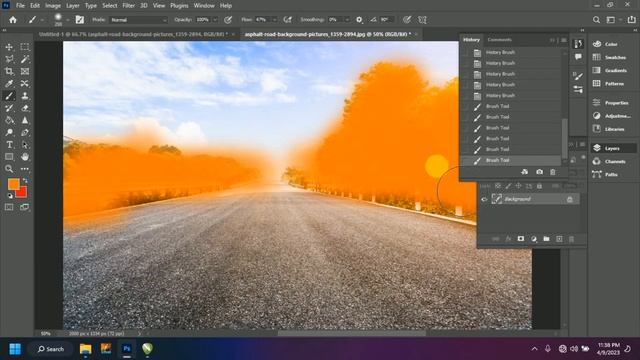
Task: Switch to the Comments tab
Action: [x=500, y=40]
